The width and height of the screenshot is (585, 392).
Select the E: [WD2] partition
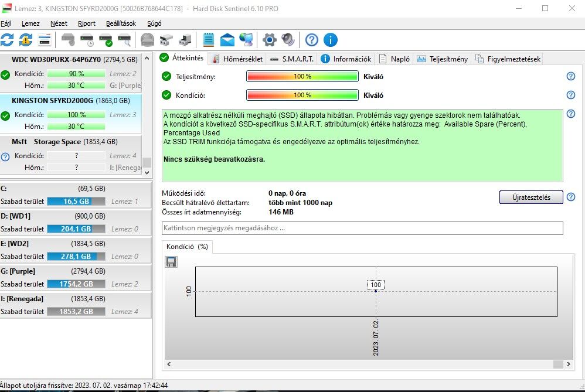click(x=76, y=250)
